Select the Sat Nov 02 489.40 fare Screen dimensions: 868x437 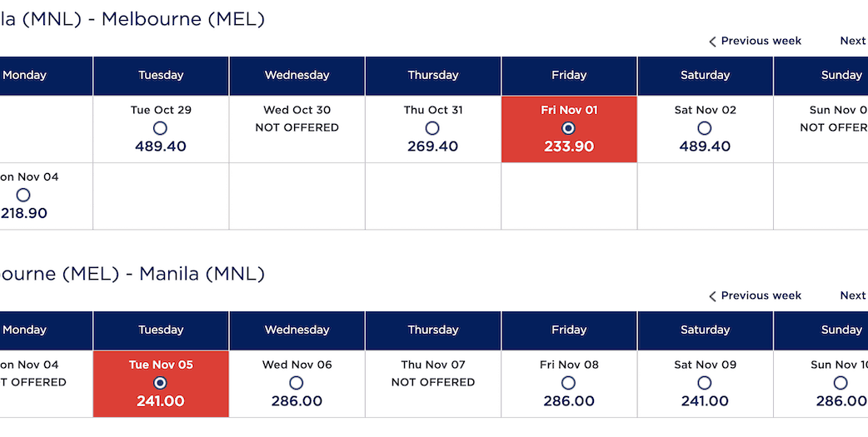705,128
